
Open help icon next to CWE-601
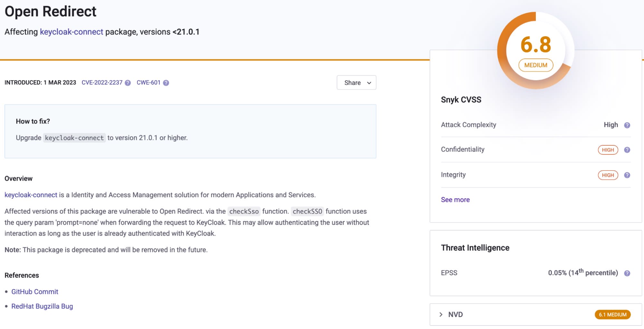pos(166,83)
